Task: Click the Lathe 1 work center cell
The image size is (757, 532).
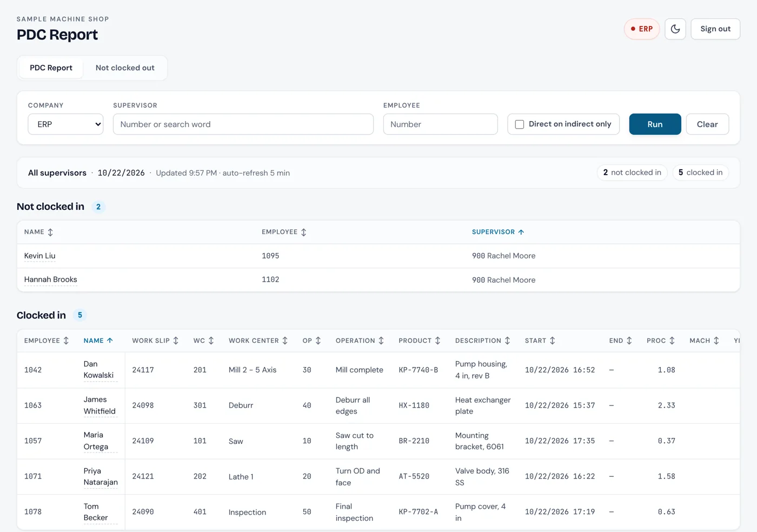Action: 241,477
